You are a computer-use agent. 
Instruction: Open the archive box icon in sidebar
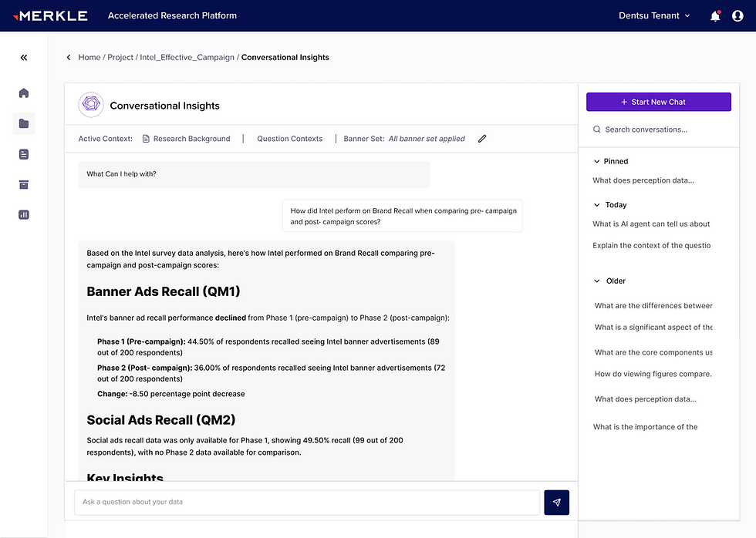[24, 184]
